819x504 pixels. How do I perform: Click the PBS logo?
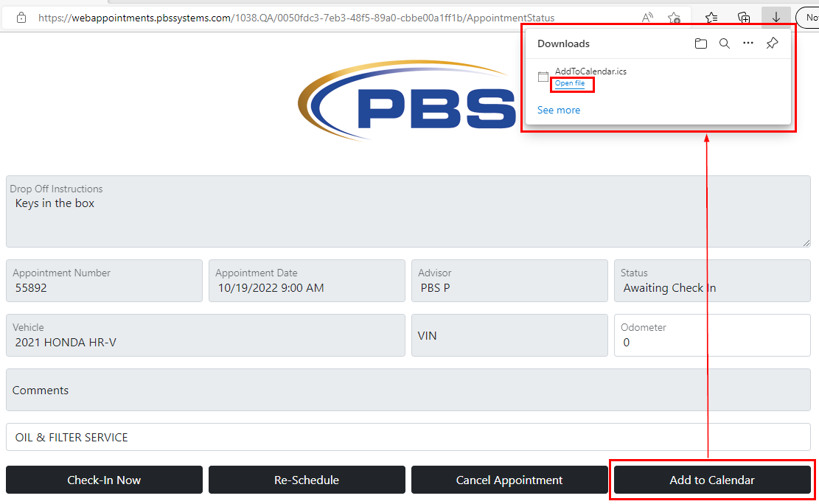tap(408, 100)
